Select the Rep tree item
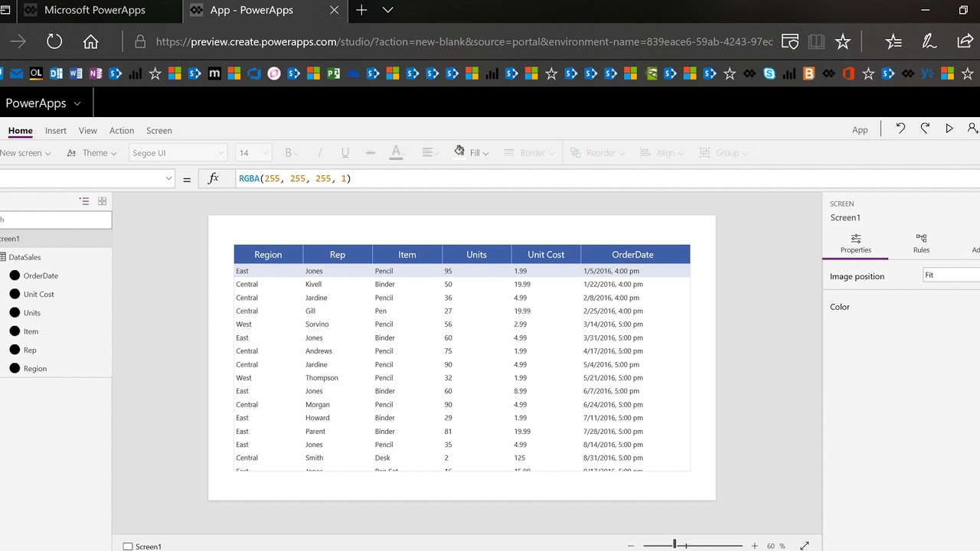The height and width of the screenshot is (551, 980). coord(30,350)
